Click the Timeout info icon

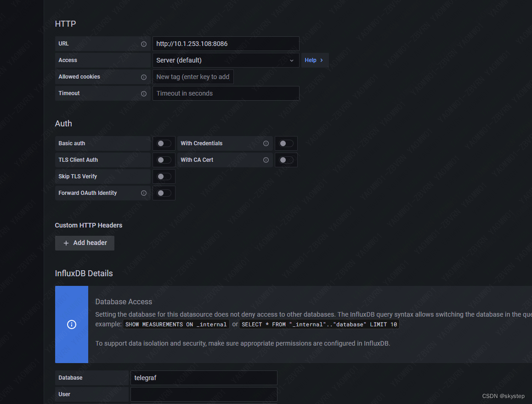tap(143, 94)
